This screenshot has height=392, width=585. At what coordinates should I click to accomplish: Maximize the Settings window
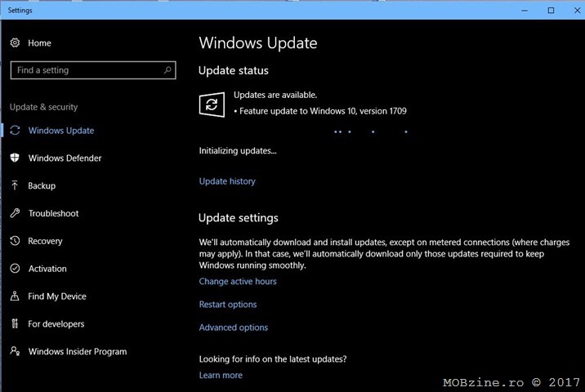coord(551,11)
